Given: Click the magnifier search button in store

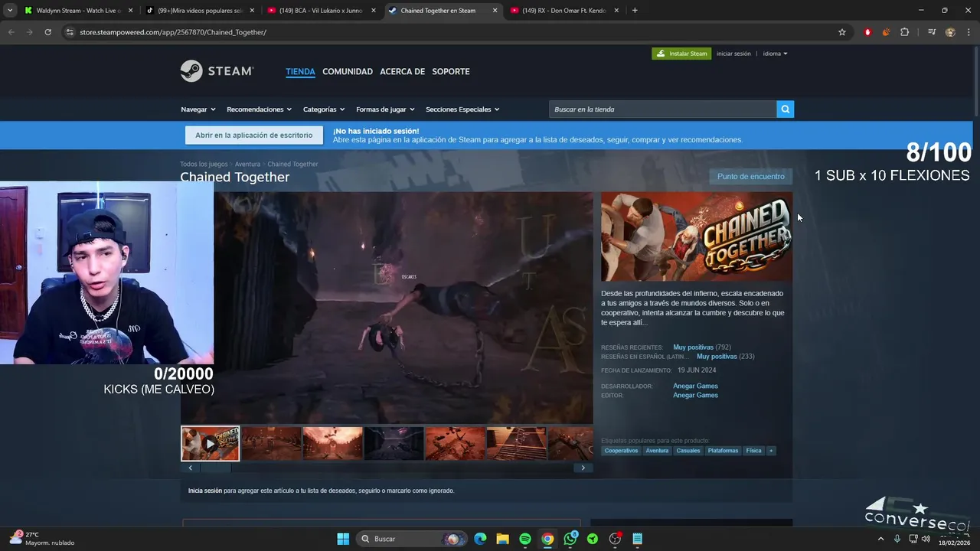Looking at the screenshot, I should click(785, 109).
